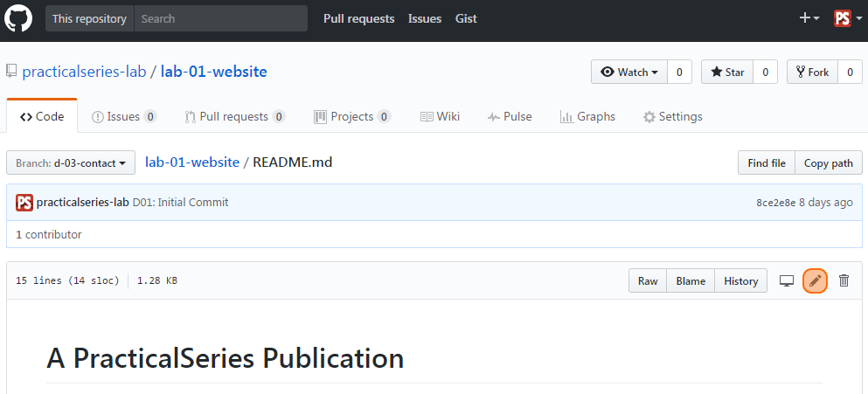Fork the repository
This screenshot has width=868, height=394.
pos(812,72)
